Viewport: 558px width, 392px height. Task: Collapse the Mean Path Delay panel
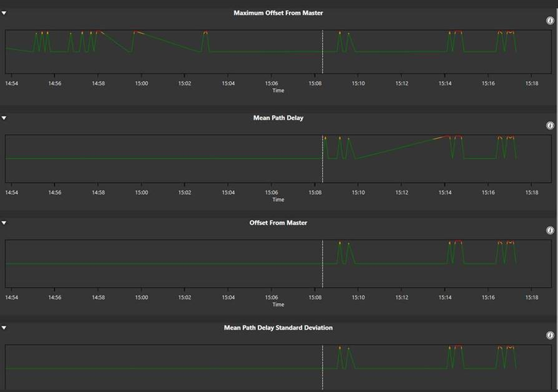[x=4, y=117]
